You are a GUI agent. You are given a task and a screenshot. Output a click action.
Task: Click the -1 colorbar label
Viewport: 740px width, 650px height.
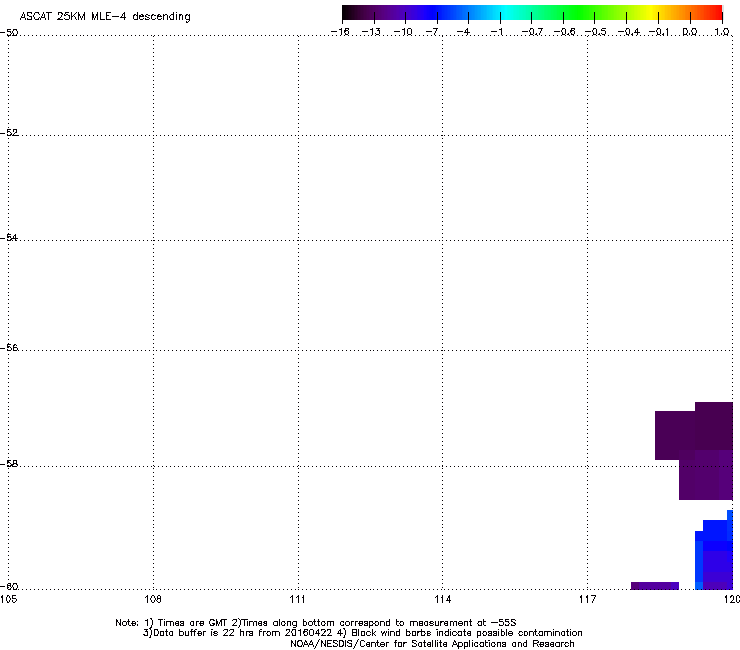tap(497, 32)
